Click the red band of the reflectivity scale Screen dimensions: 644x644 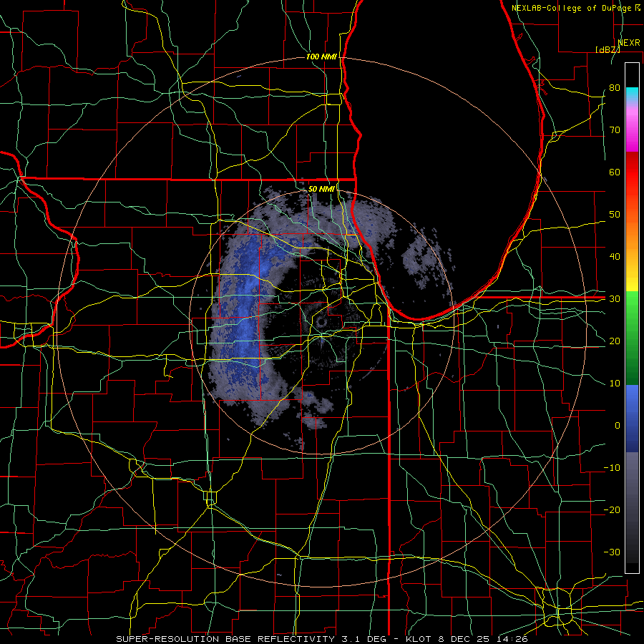(x=632, y=172)
